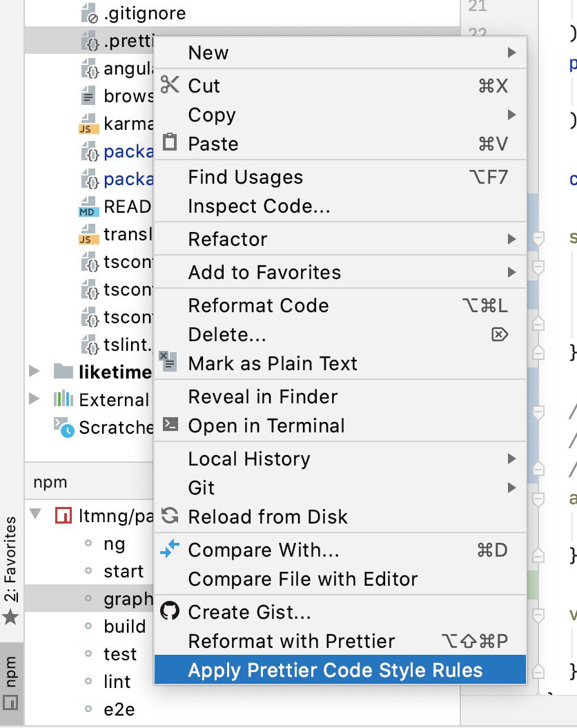Collapse the ltmng/package npm tree
The width and height of the screenshot is (577, 728).
tap(35, 514)
